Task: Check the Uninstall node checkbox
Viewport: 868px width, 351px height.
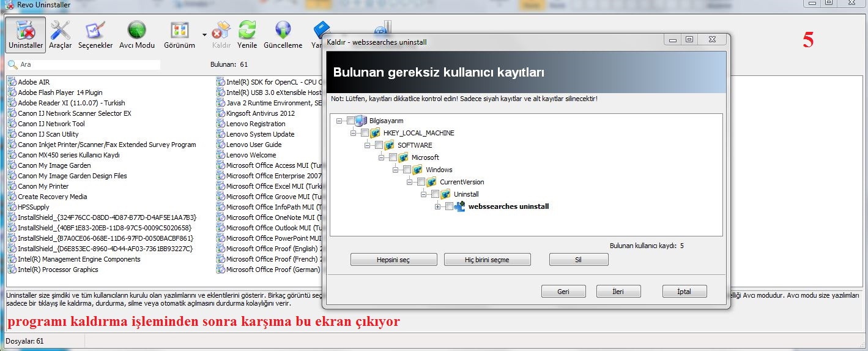Action: 435,194
